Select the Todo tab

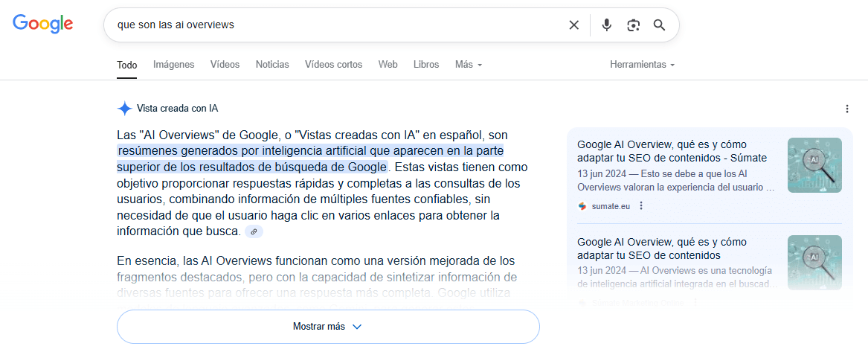[x=126, y=65]
